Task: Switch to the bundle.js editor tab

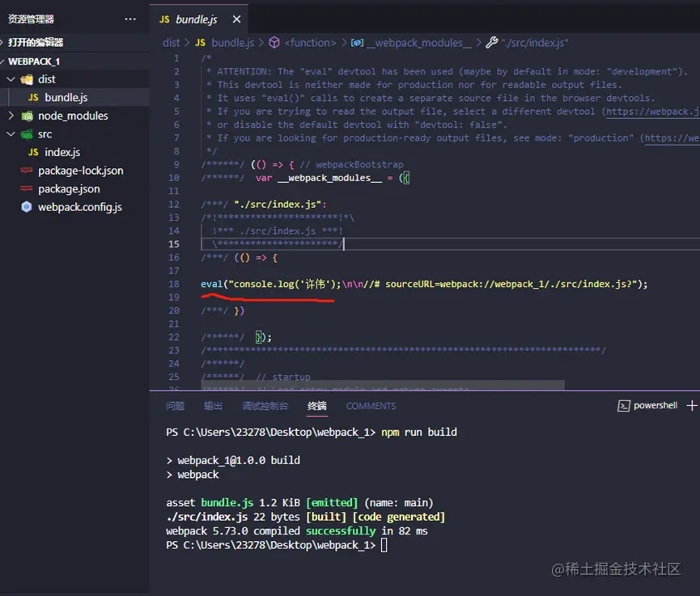Action: pyautogui.click(x=198, y=19)
